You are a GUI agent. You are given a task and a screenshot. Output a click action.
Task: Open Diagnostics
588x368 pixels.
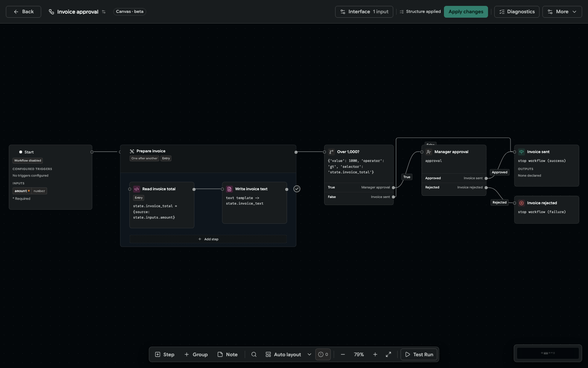(517, 12)
